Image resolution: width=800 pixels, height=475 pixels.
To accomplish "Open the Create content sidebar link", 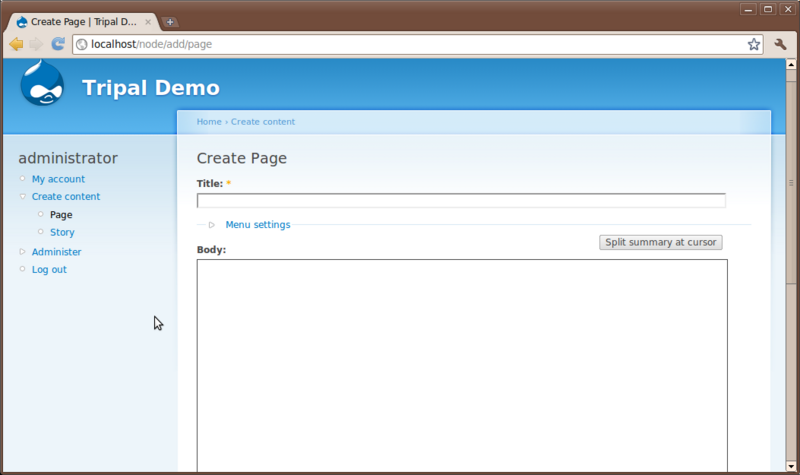I will (x=66, y=196).
